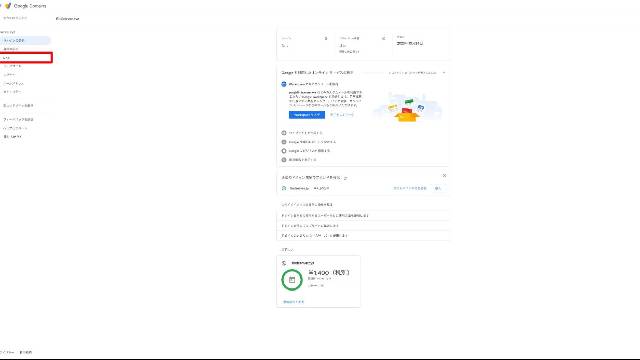Click the text link beside the blue button
Viewport: 640px width, 360px height.
pos(342,115)
